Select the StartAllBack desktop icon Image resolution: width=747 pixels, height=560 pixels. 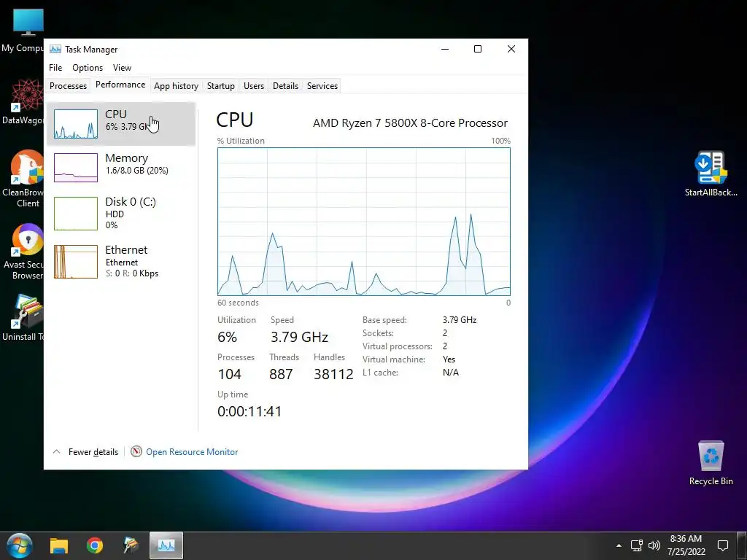coord(711,174)
